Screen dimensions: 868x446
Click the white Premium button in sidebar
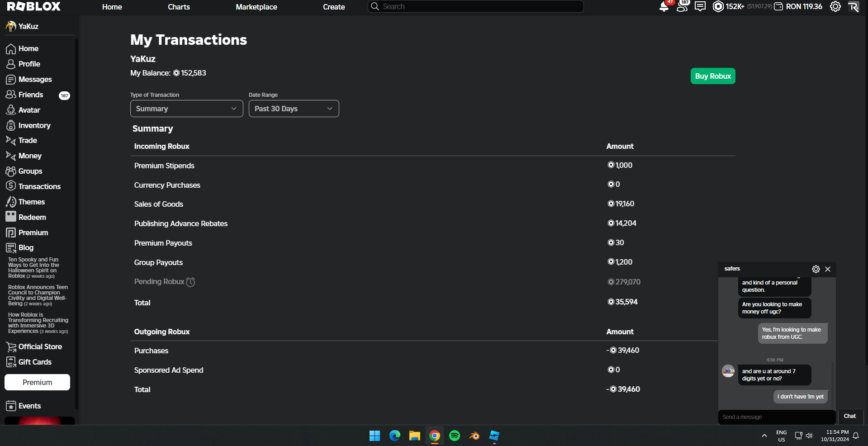(x=37, y=382)
